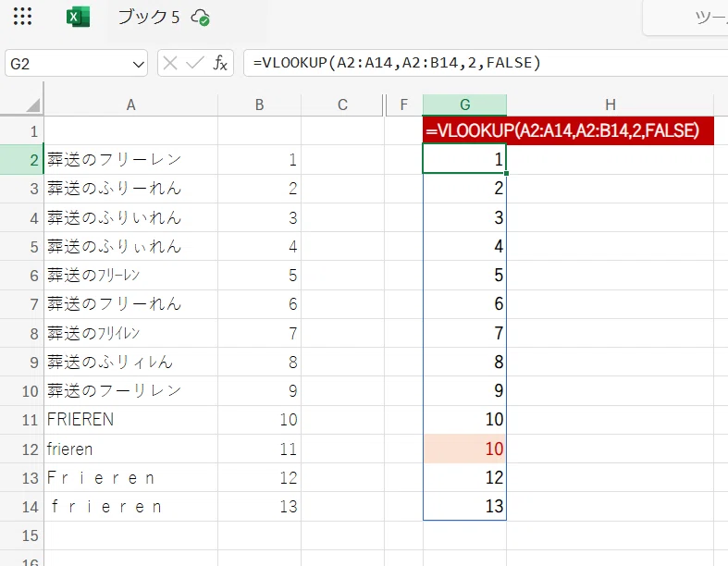The width and height of the screenshot is (728, 566).
Task: Click cell B6 with value 5
Action: tap(260, 276)
